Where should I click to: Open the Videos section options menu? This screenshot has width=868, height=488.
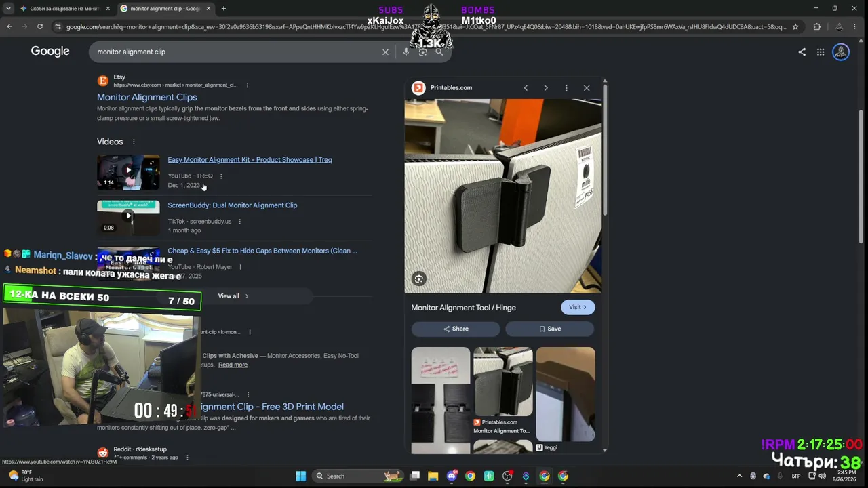(x=134, y=142)
